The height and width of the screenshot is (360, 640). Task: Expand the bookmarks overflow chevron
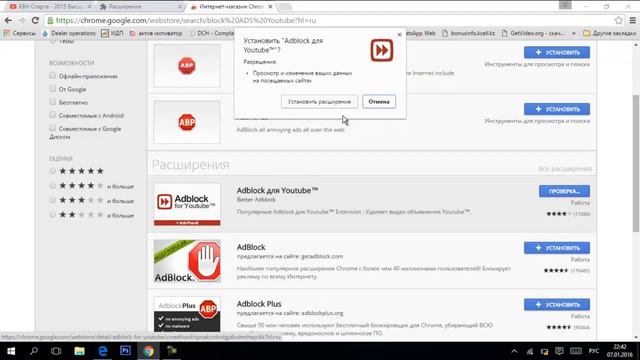point(573,33)
